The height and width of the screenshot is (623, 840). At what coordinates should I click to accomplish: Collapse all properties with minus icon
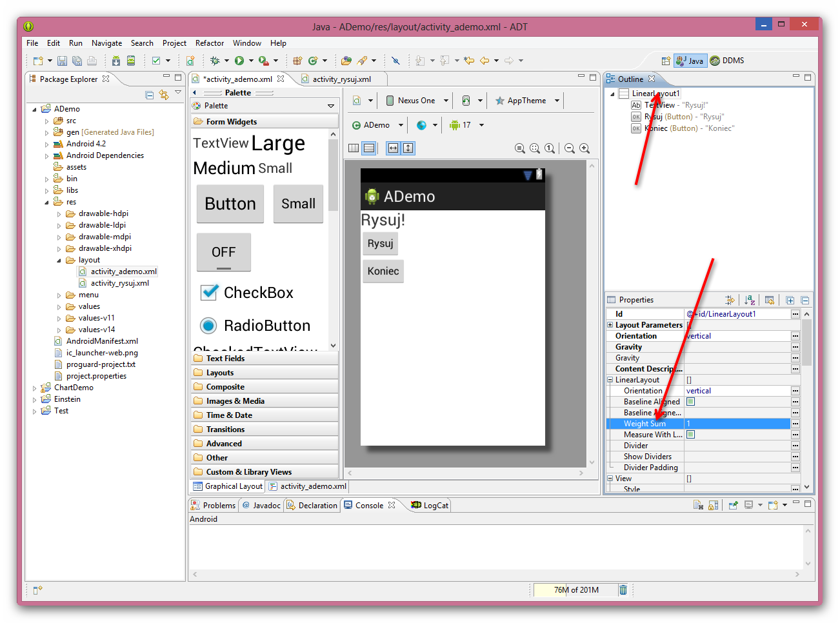click(805, 300)
